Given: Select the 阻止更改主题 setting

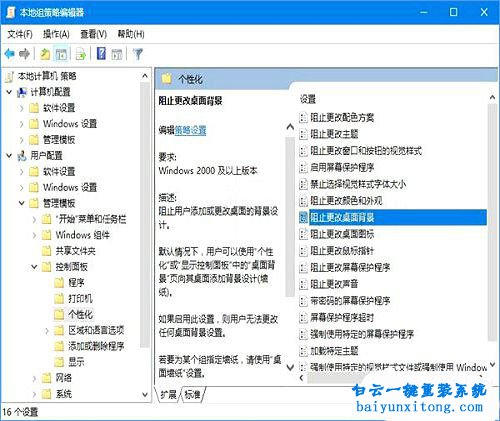Looking at the screenshot, I should [334, 134].
